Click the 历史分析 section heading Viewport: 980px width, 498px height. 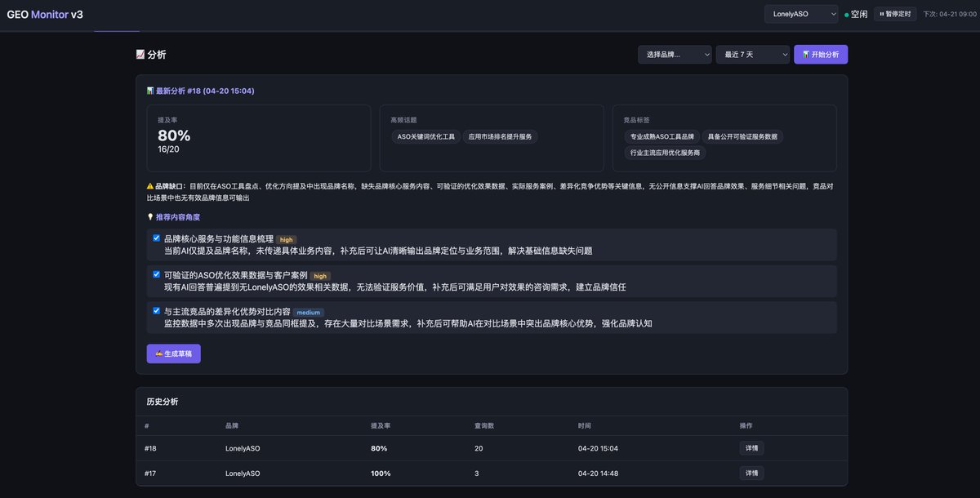tap(162, 402)
